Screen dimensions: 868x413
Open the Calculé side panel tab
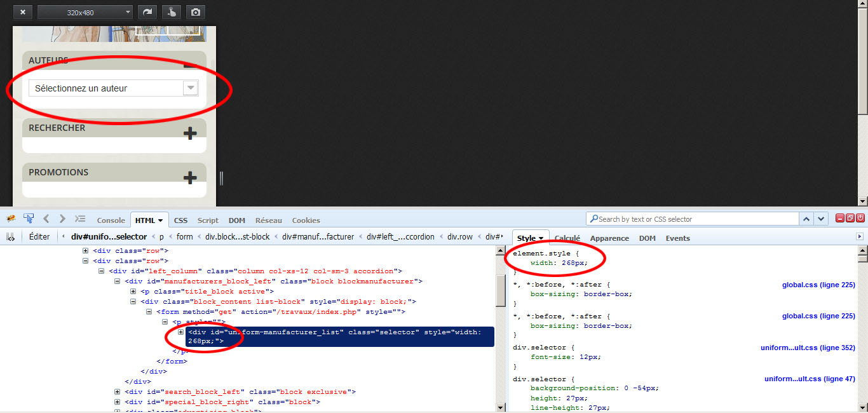[567, 238]
